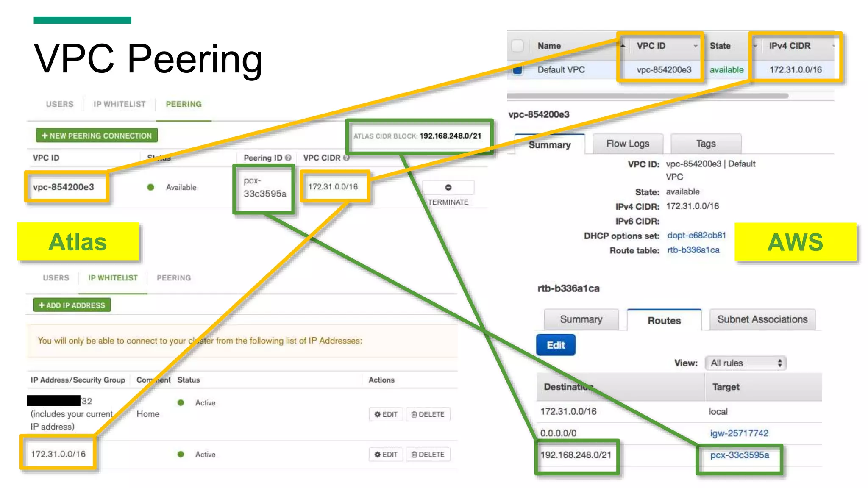Click pcx-33c3595a Peering ID in Atlas
Image resolution: width=868 pixels, height=488 pixels.
click(x=265, y=187)
